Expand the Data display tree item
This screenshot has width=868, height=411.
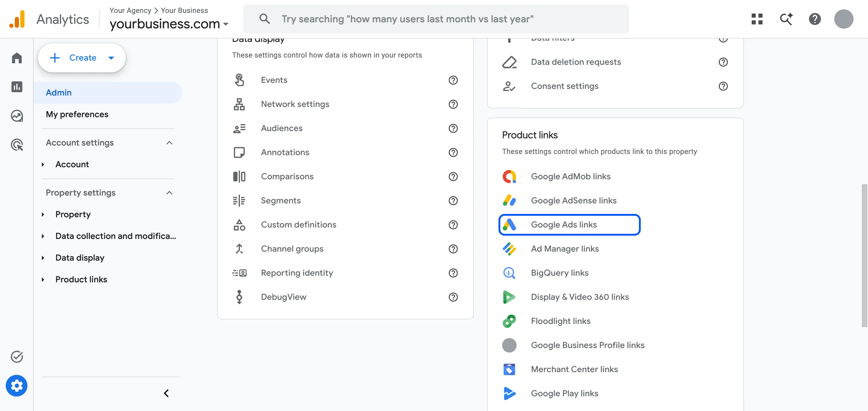(x=43, y=258)
